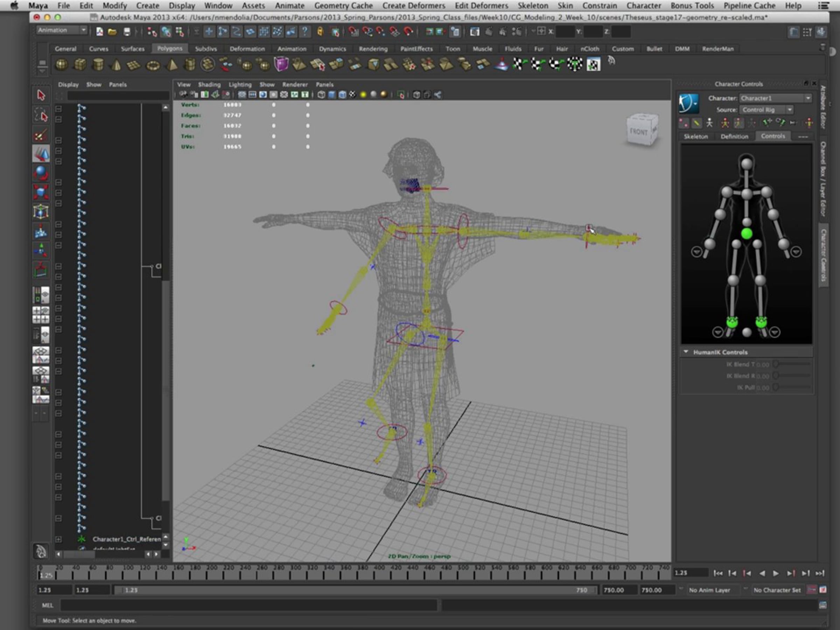Viewport: 840px width, 630px height.
Task: Expand the Character1_Ctrl_Reference node
Action: (58, 539)
